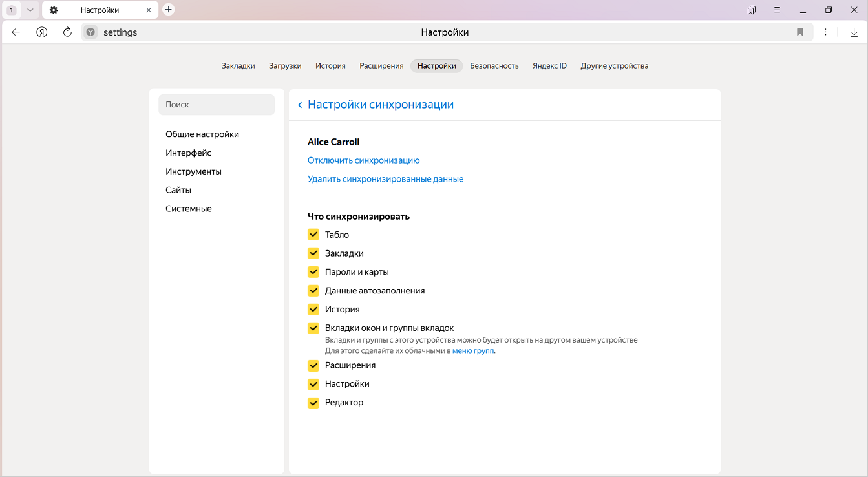
Task: Open the three-dot address bar menu
Action: (825, 32)
